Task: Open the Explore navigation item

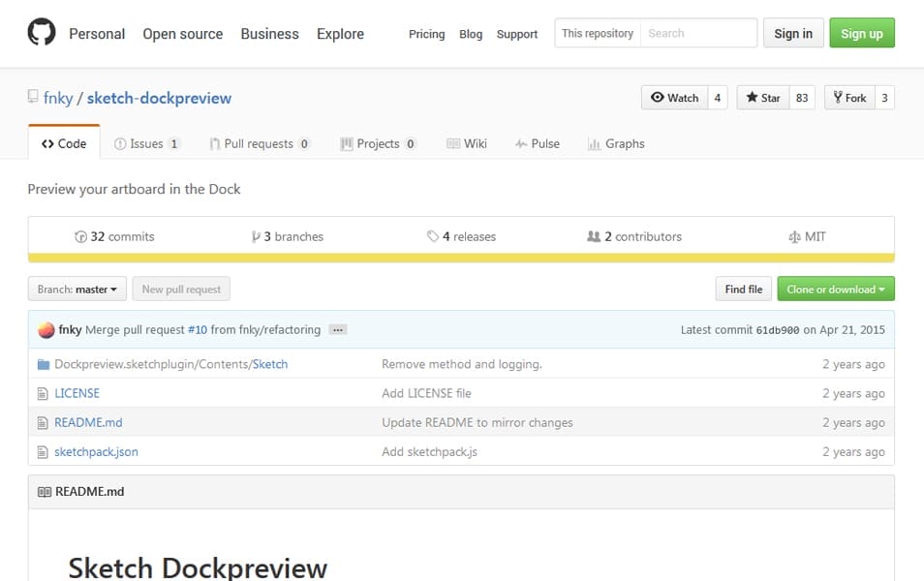Action: pos(341,34)
